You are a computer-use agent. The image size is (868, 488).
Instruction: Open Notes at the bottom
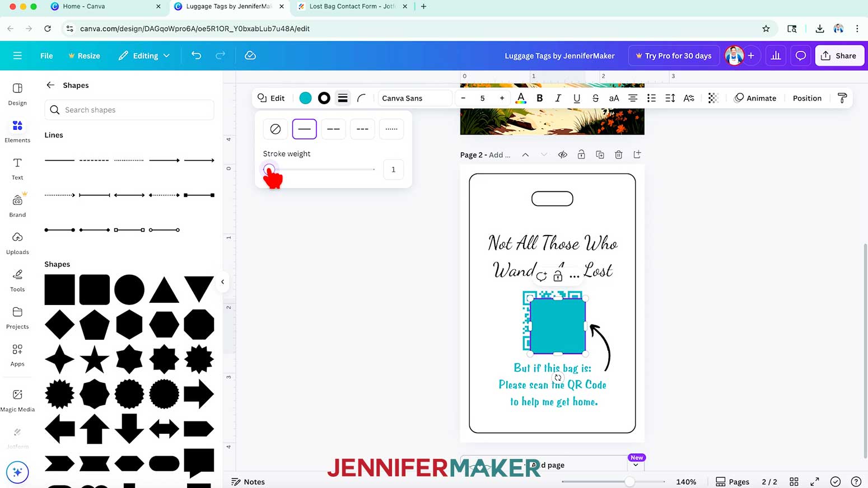click(x=248, y=481)
